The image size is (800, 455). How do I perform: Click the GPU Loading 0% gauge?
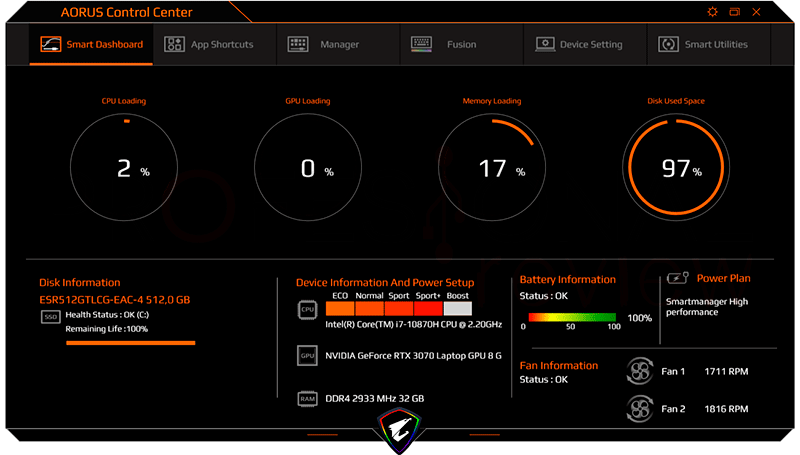click(x=308, y=167)
